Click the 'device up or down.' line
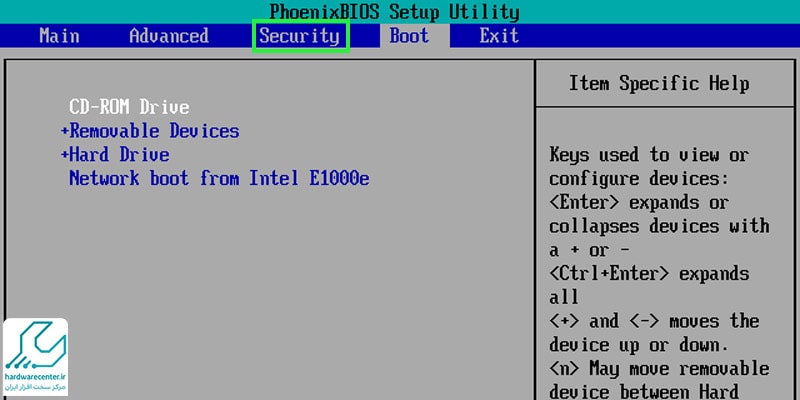 (x=639, y=345)
